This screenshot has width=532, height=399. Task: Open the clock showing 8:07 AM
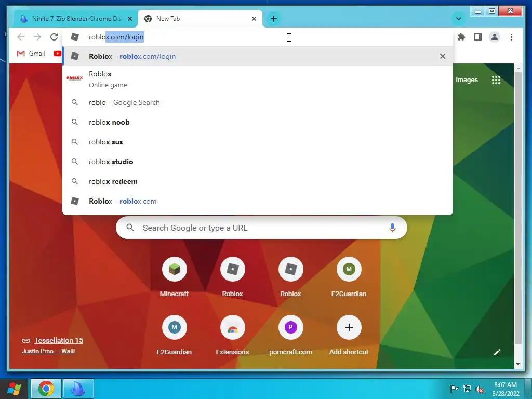click(x=506, y=389)
